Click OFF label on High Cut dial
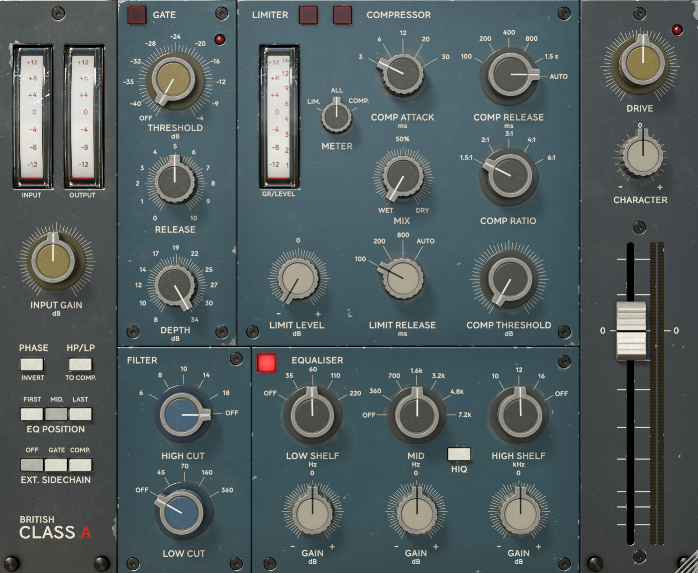This screenshot has height=573, width=698. [x=231, y=413]
